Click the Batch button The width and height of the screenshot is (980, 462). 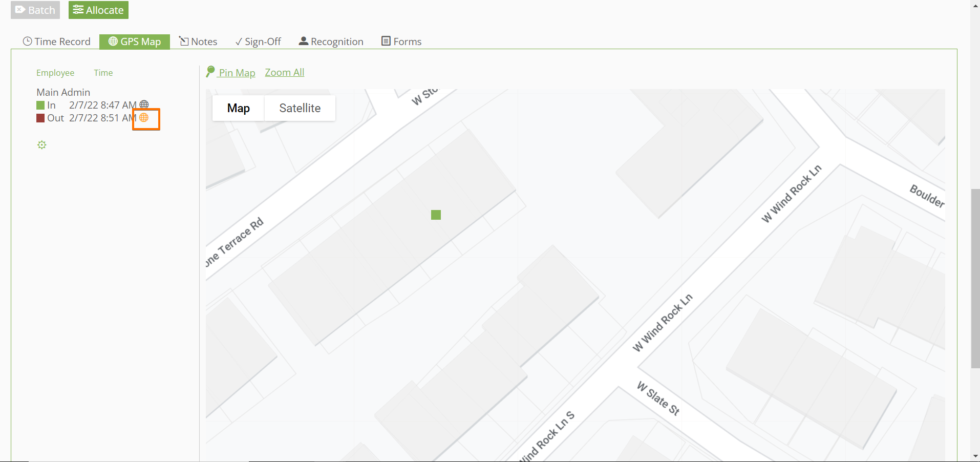click(x=35, y=10)
